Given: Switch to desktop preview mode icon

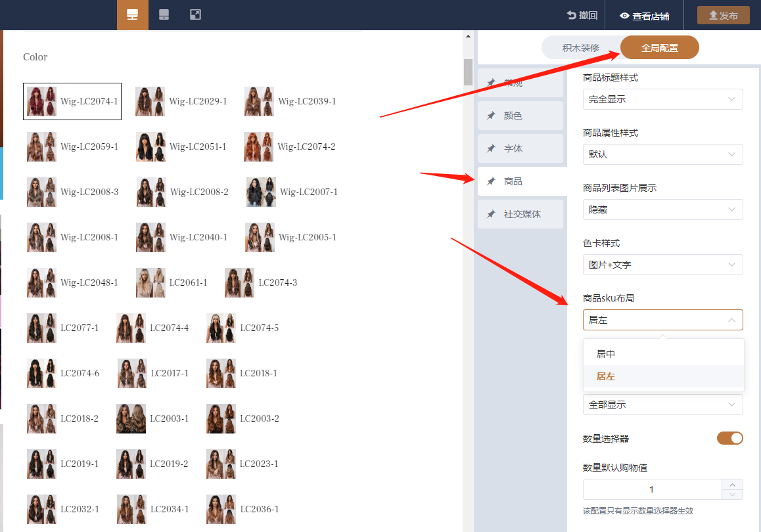Looking at the screenshot, I should coord(133,15).
